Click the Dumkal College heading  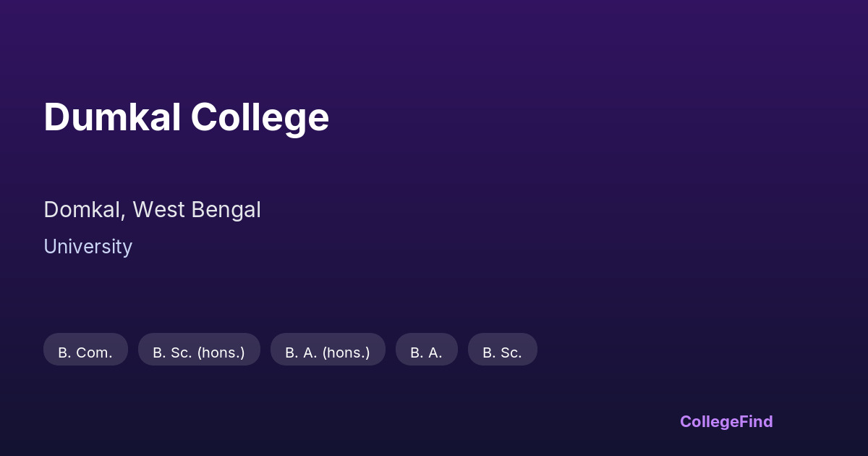point(186,117)
